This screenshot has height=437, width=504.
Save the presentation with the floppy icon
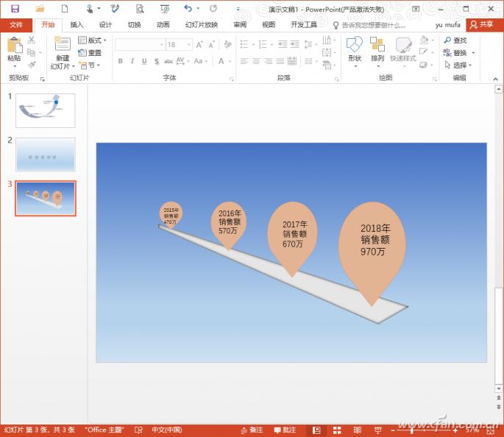pyautogui.click(x=15, y=9)
